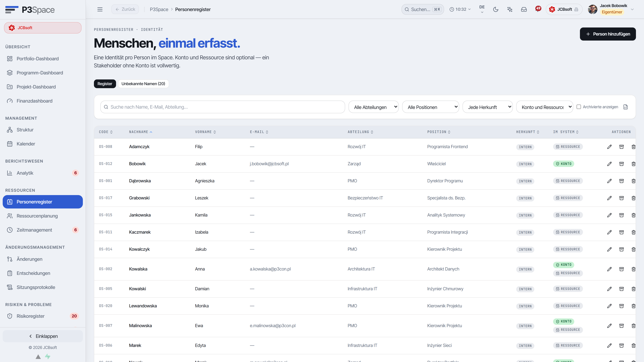Open the Konto und Ressource dropdown
The image size is (644, 362).
coord(545,107)
